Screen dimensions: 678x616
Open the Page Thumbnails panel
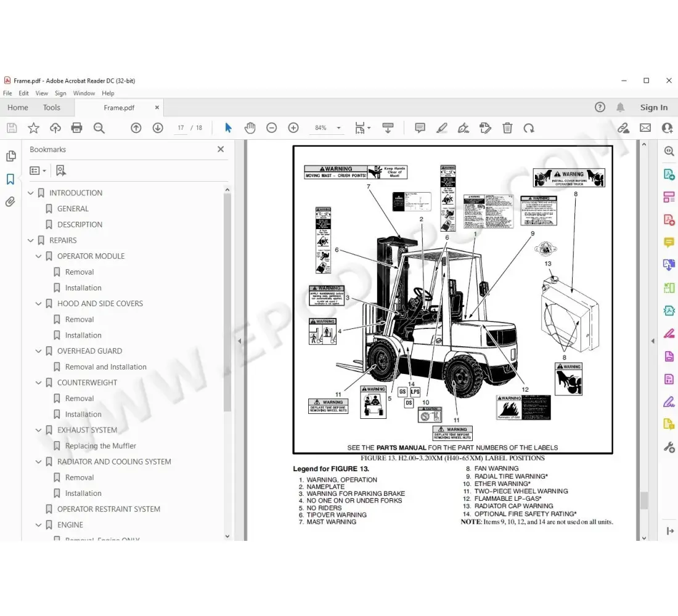point(11,156)
